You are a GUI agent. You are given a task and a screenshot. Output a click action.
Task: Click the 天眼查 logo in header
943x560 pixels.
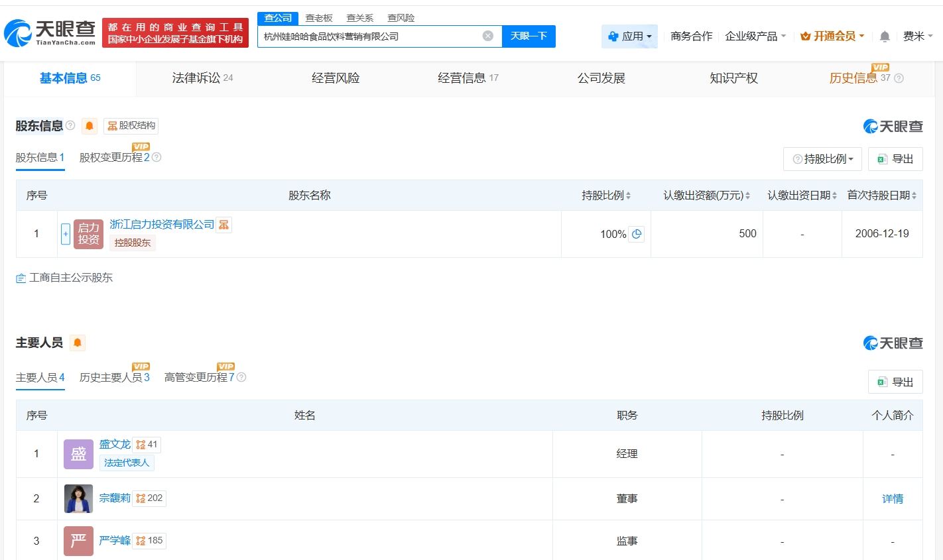[x=50, y=32]
